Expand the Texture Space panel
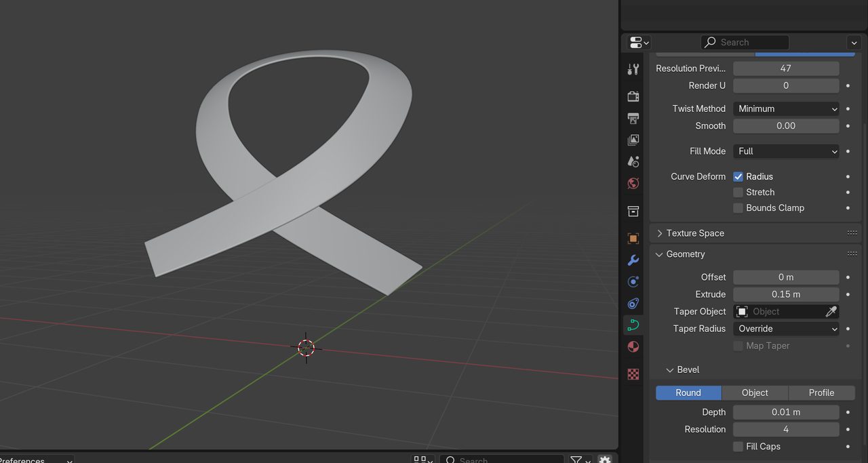This screenshot has height=463, width=868. (660, 233)
